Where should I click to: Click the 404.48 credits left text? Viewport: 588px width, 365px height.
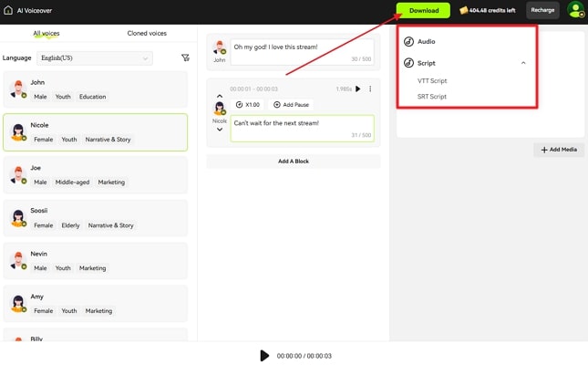point(492,11)
